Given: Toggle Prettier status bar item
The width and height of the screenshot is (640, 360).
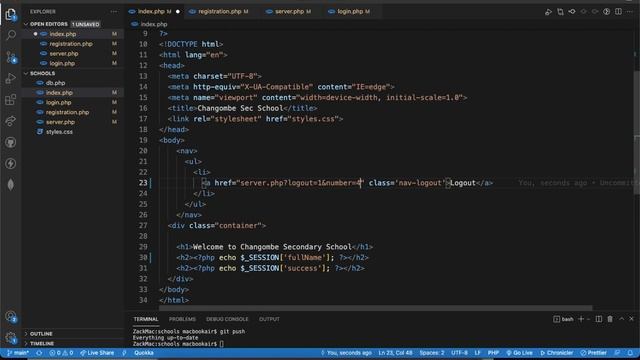Looking at the screenshot, I should [x=593, y=353].
